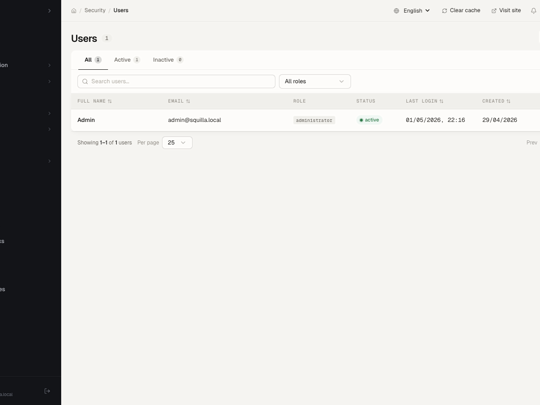Viewport: 540px width, 405px height.
Task: Go to Security breadcrumb link
Action: 95,10
